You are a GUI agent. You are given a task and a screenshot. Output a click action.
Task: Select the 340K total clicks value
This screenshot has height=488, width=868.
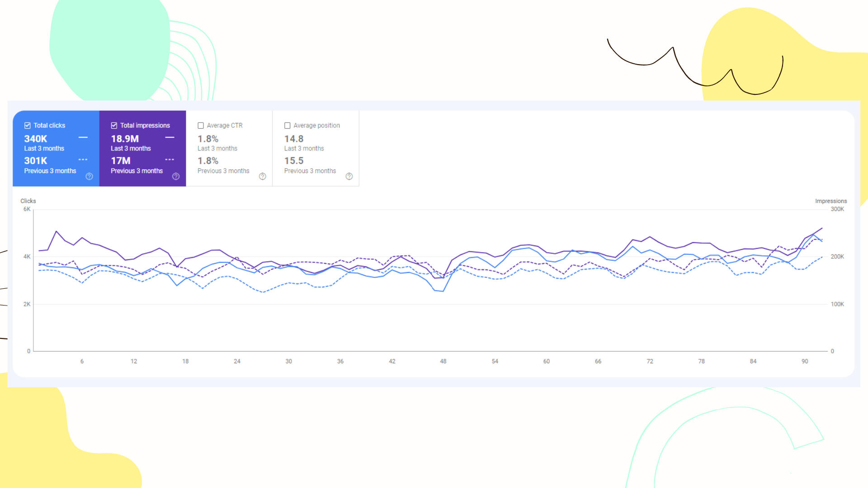(x=36, y=139)
